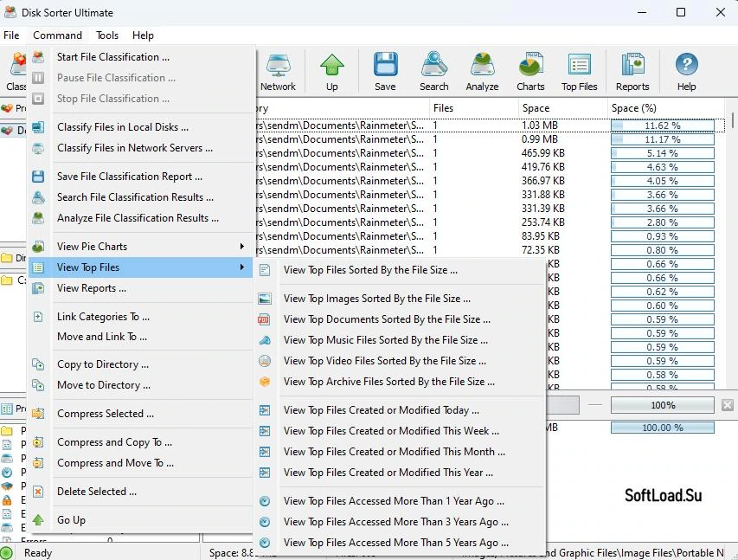The width and height of the screenshot is (738, 560).
Task: Click the music icon beside Top Music Files
Action: (265, 340)
